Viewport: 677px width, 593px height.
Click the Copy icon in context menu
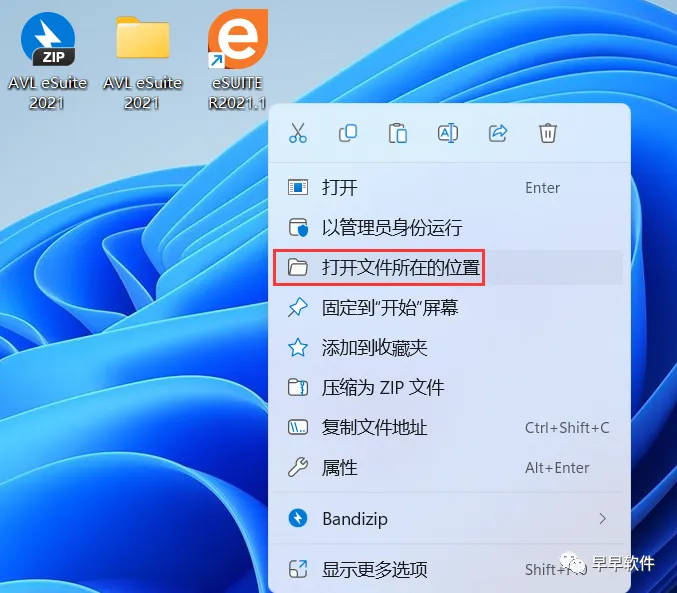click(348, 133)
